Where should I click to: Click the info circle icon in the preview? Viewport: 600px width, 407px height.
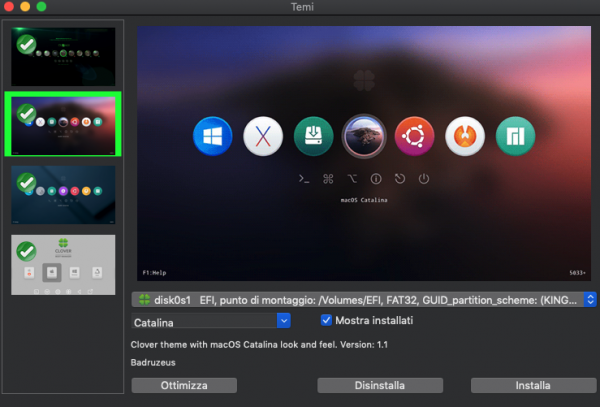click(376, 179)
